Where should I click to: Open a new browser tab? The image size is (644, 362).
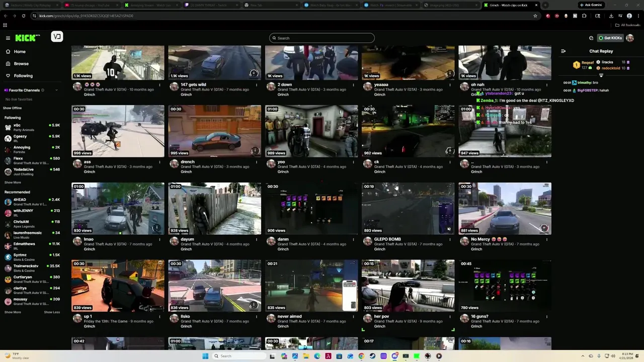click(545, 5)
